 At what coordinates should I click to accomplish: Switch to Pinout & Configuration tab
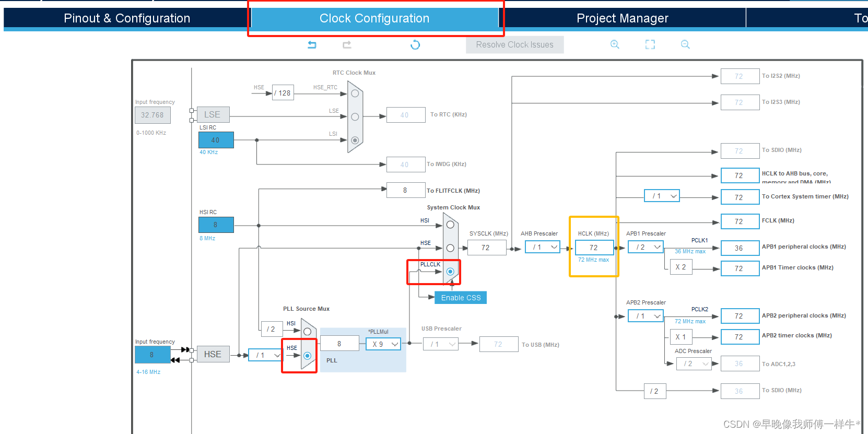coord(127,18)
